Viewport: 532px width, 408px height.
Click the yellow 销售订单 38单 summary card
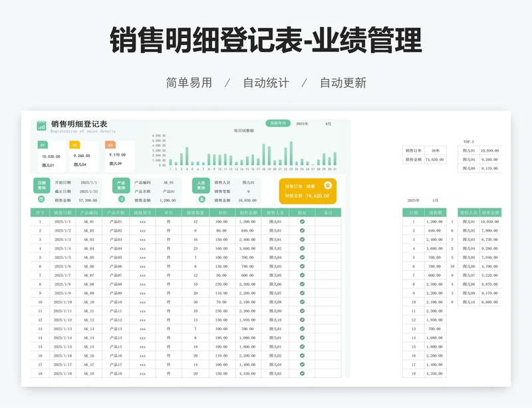pos(308,191)
